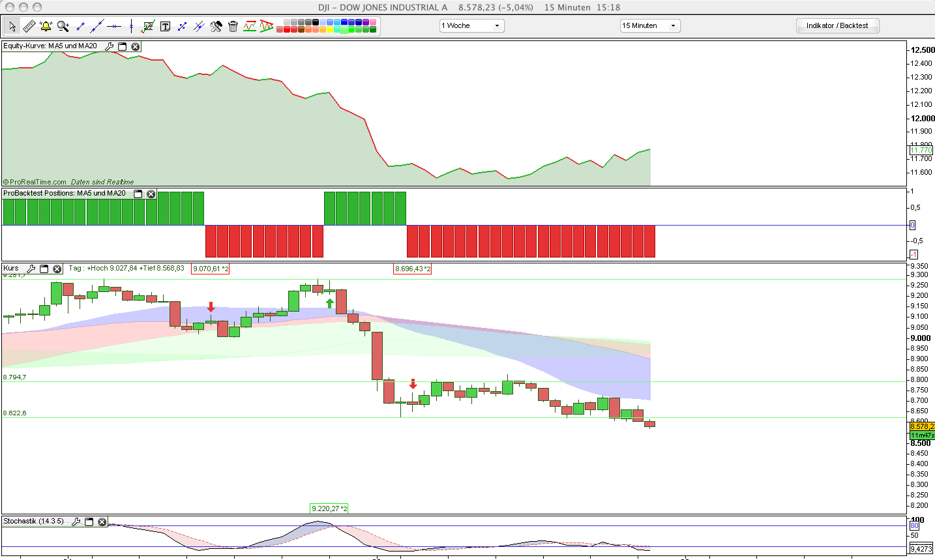Maximize the Kurs price panel
Screen dimensions: 935x560
coord(44,269)
